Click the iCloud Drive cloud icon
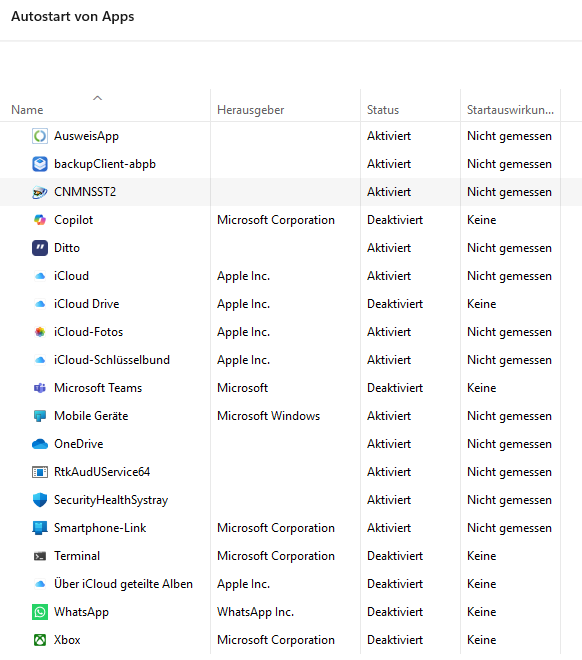The height and width of the screenshot is (660, 582). coord(40,304)
